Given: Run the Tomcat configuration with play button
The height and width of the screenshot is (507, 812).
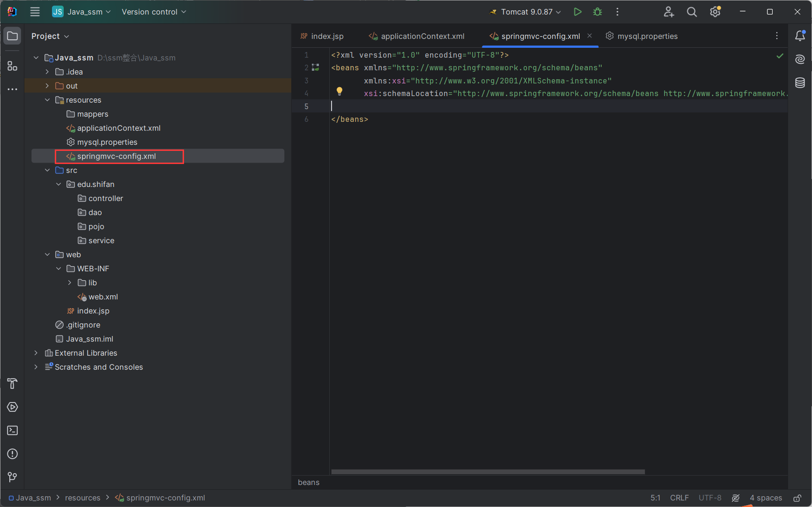Looking at the screenshot, I should 577,12.
